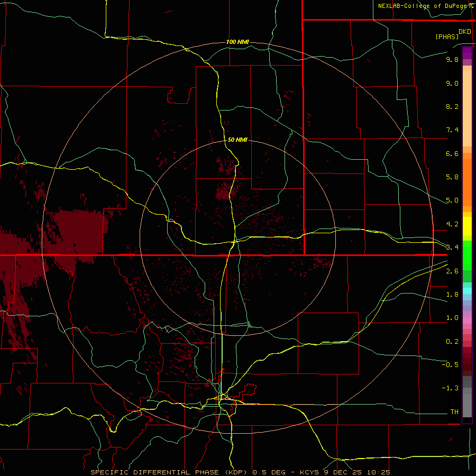Pick the purple swatch at the top of the color bar
The image size is (476, 476).
467,53
